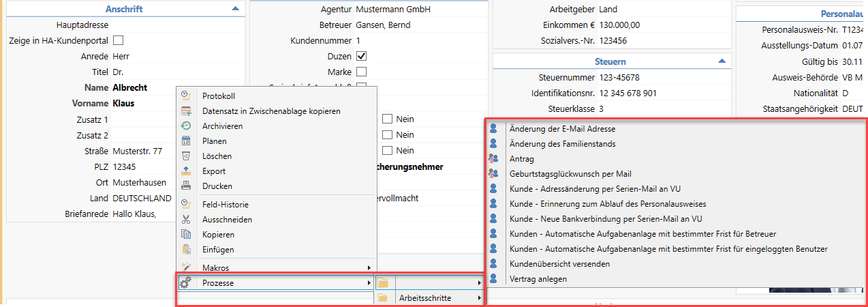Click the Einfügen clipboard icon

186,250
